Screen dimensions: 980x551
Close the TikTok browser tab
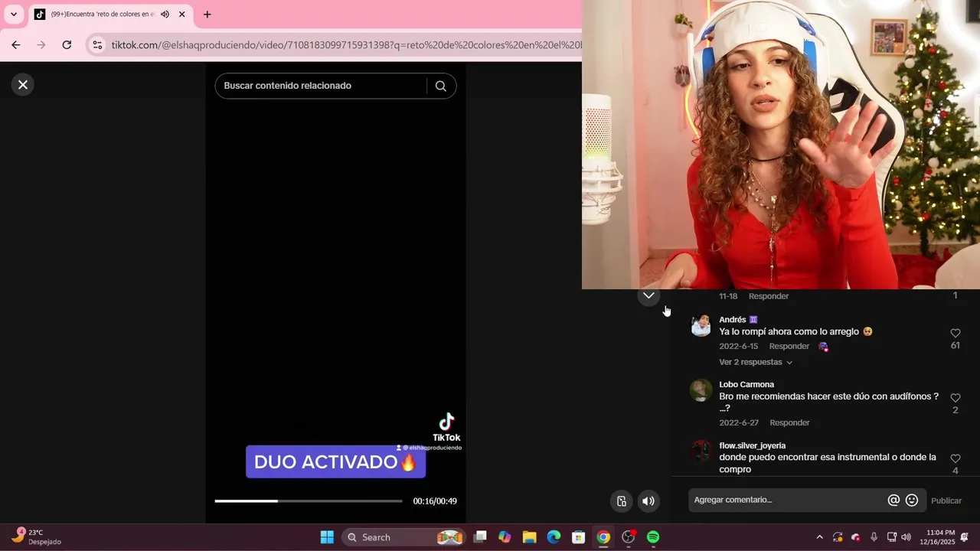click(182, 15)
